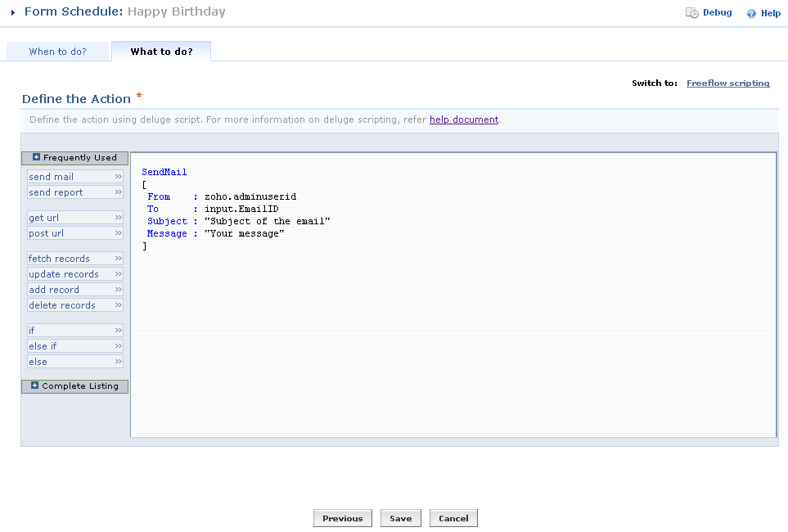Insert the 'send report' action
Image resolution: width=788 pixels, height=532 pixels.
pos(56,192)
